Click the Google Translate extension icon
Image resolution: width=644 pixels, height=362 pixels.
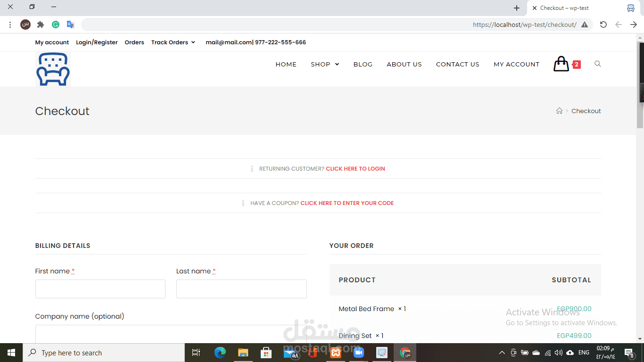[x=71, y=25]
